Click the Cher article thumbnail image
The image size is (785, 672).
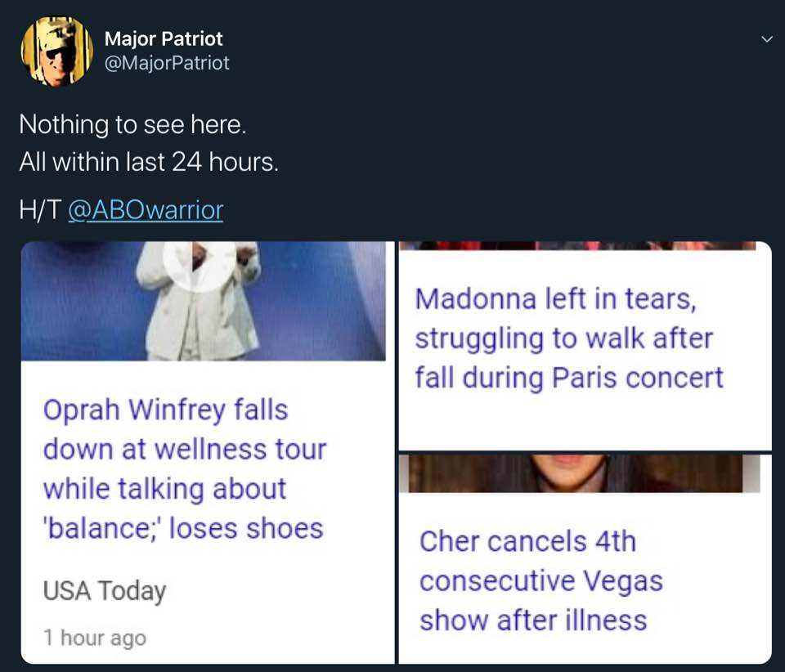tap(579, 473)
